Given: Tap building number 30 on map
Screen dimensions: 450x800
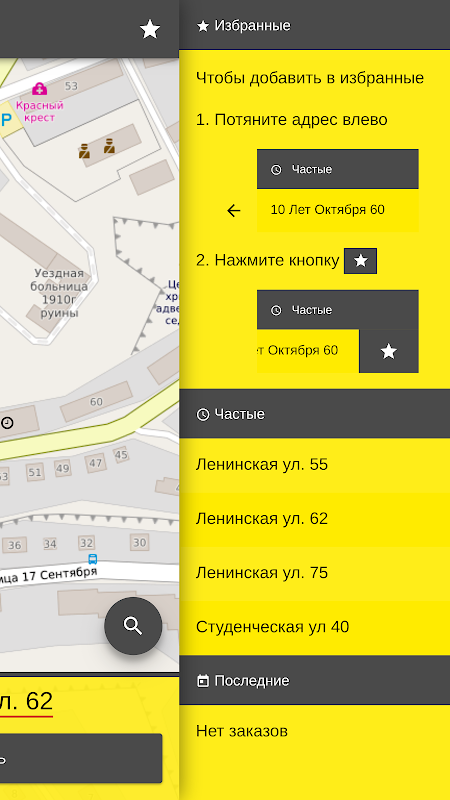Looking at the screenshot, I should coord(139,542).
